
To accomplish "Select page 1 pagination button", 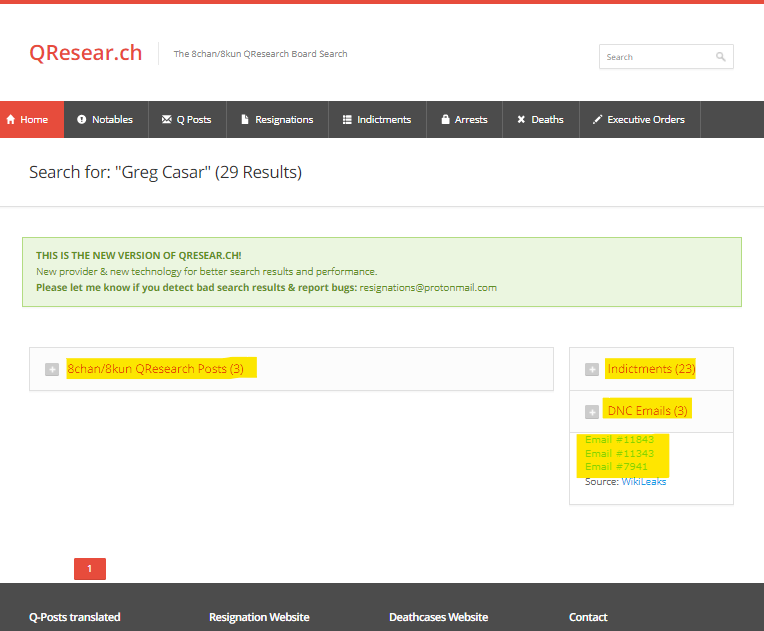I will (90, 569).
